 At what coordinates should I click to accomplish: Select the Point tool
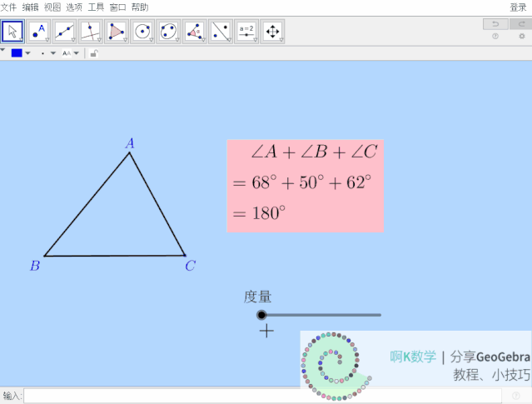[38, 32]
